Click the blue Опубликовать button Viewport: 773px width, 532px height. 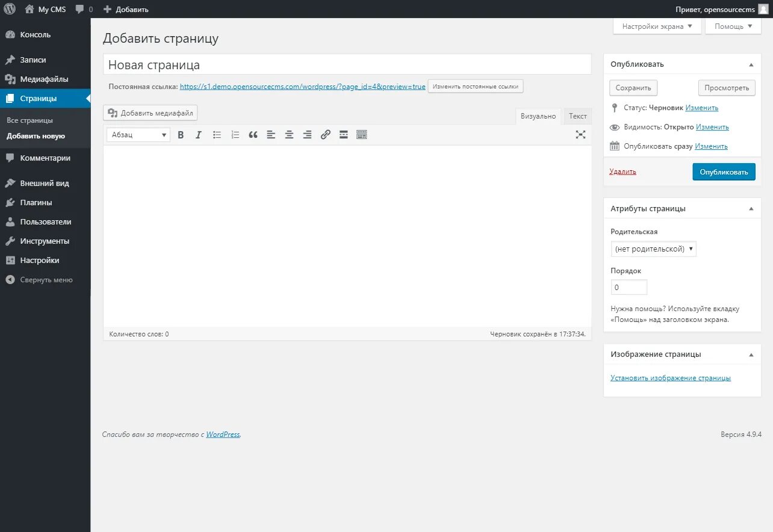(x=724, y=172)
